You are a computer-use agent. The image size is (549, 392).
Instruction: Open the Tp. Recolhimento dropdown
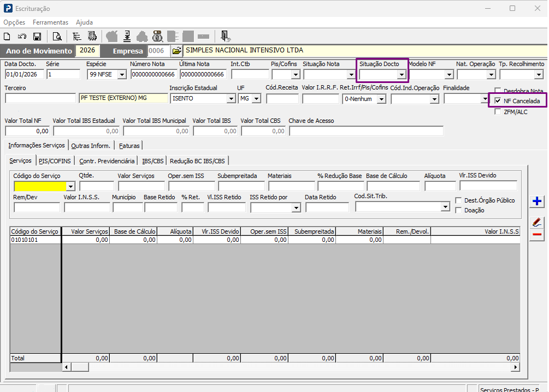(x=539, y=75)
